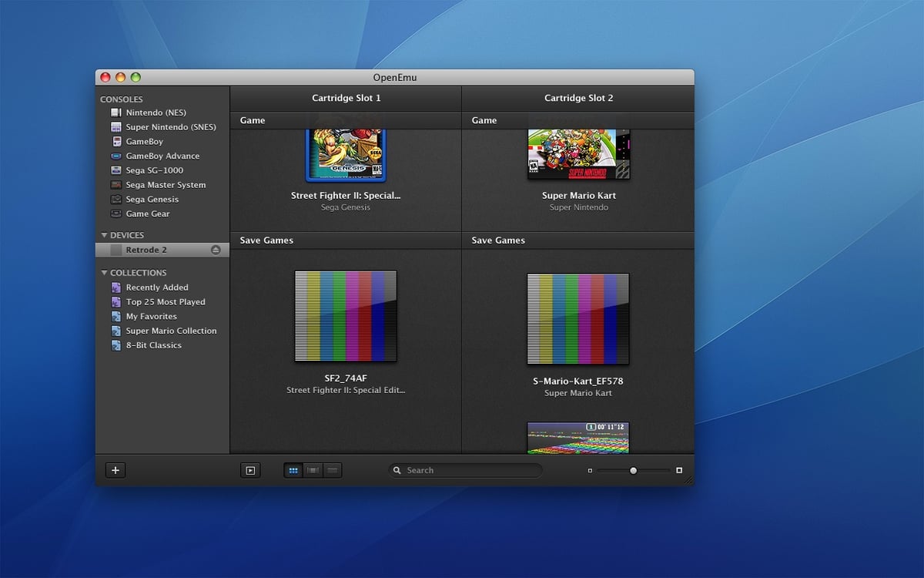Click the Search input field
924x578 pixels.
pyautogui.click(x=465, y=470)
